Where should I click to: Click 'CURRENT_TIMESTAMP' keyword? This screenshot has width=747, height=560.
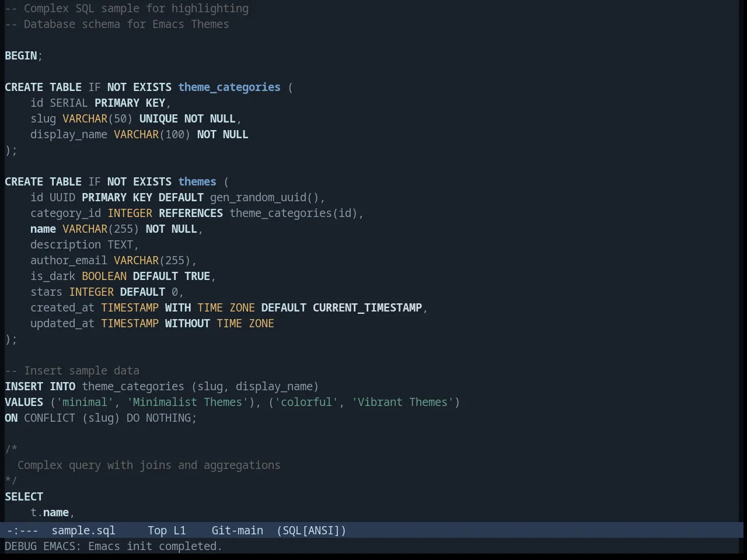(x=367, y=307)
